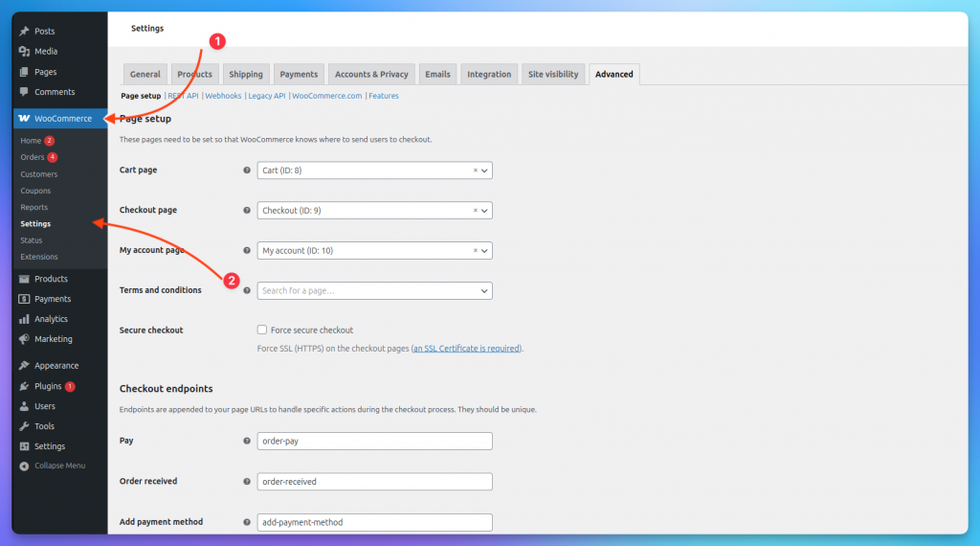Click the Appearance brush icon
Viewport: 980px width, 546px height.
click(24, 365)
